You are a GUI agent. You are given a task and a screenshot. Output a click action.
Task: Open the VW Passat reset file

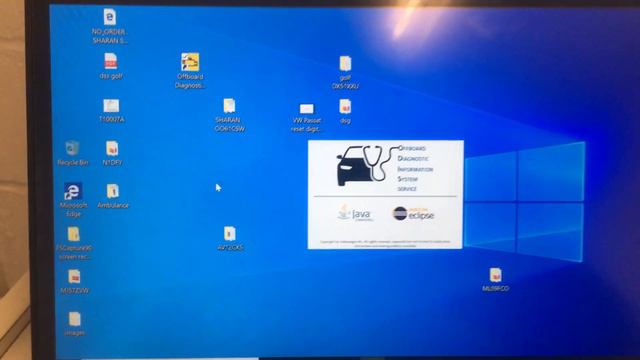pyautogui.click(x=307, y=109)
